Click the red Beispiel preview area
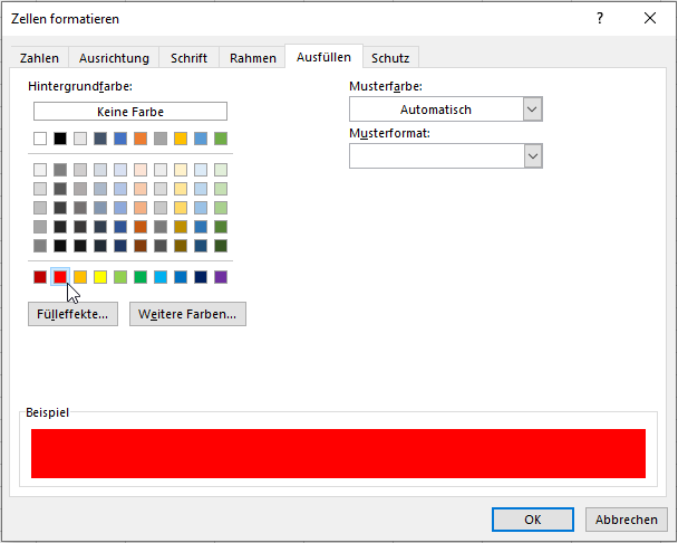The height and width of the screenshot is (543, 677). 338,453
